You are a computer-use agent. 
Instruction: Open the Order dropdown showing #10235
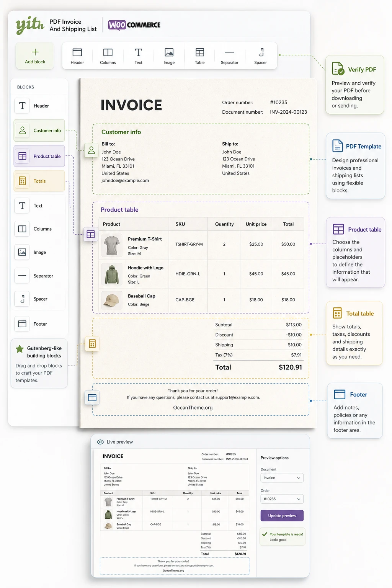(282, 499)
